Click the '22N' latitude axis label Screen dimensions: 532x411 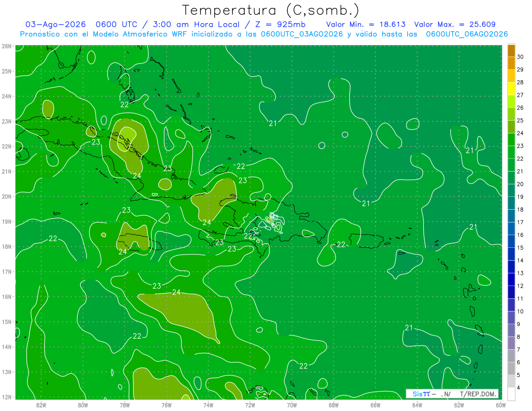[x=6, y=146]
